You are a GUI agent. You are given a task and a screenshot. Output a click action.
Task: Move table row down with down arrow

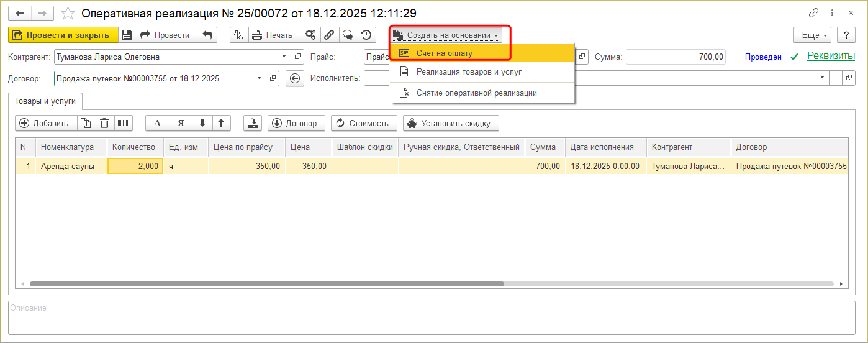click(x=202, y=123)
